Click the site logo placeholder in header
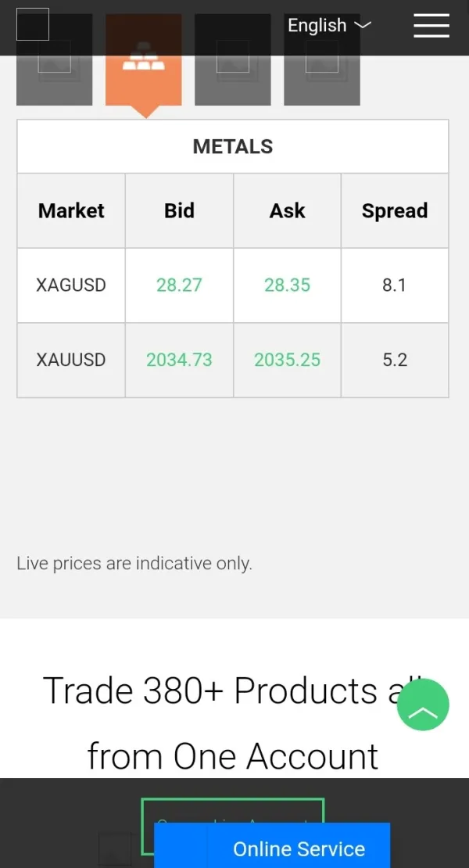 tap(33, 24)
